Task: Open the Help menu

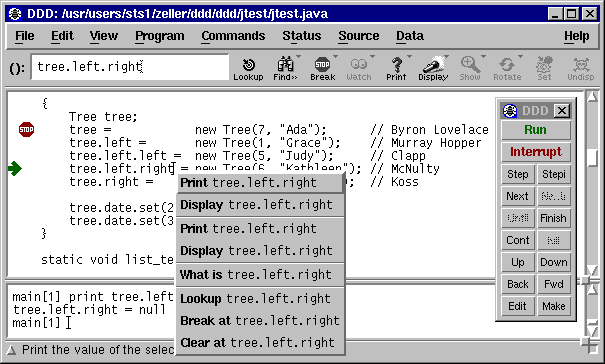Action: pos(576,36)
